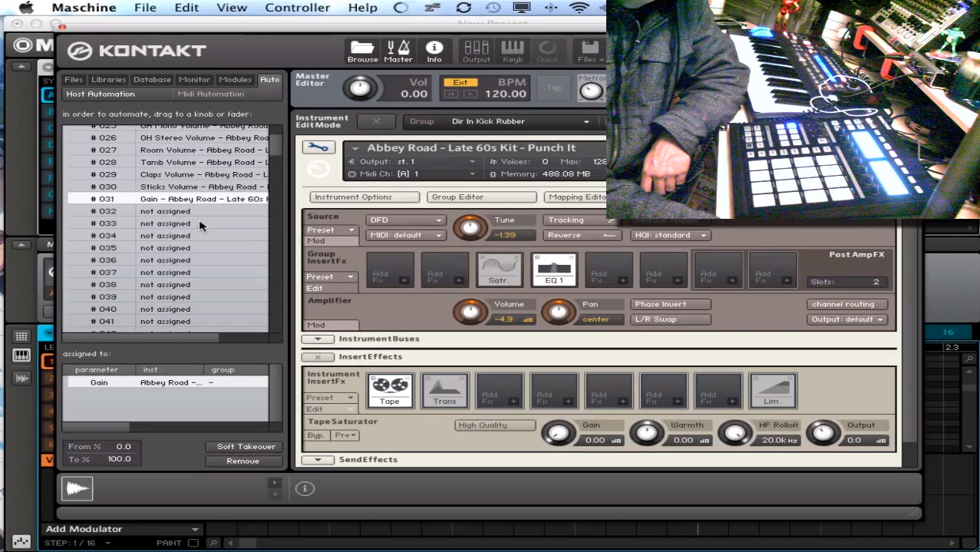Image resolution: width=980 pixels, height=552 pixels.
Task: Click the instrument wrench edit icon
Action: click(x=318, y=147)
